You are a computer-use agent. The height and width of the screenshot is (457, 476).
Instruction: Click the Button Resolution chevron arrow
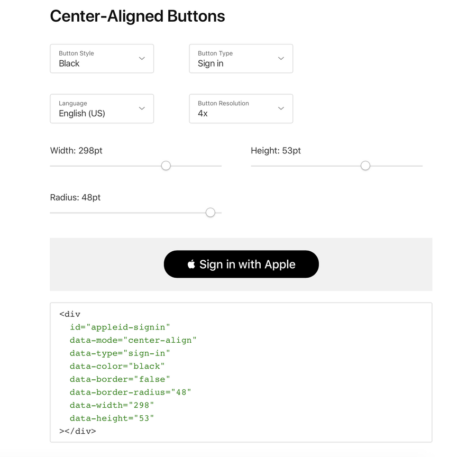(x=281, y=108)
